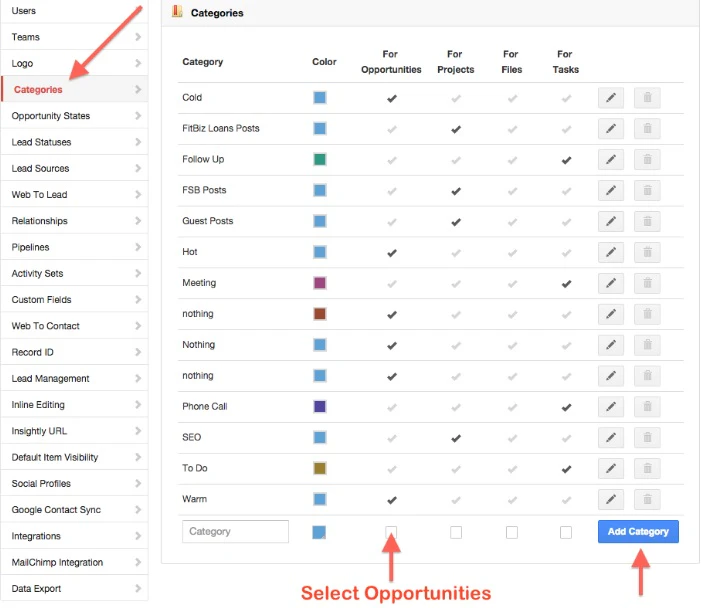Screen dimensions: 701x608
Task: Edit the Follow Up category
Action: 611,160
